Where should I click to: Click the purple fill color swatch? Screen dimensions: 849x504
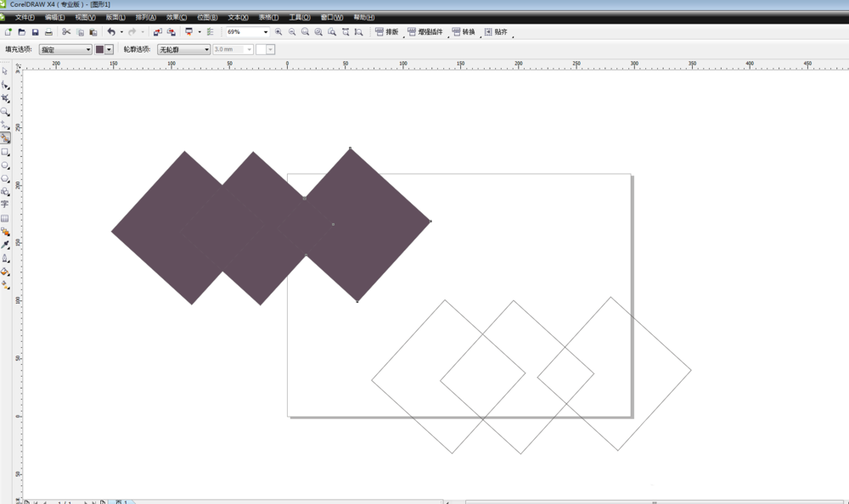point(99,50)
